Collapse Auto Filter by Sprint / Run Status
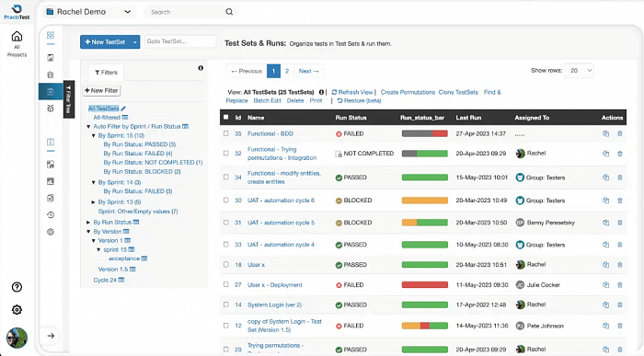 point(88,126)
